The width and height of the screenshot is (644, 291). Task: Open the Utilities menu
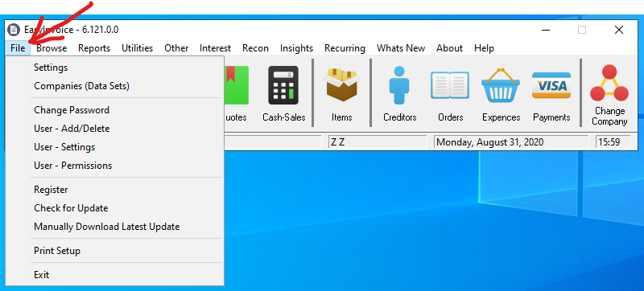[137, 48]
